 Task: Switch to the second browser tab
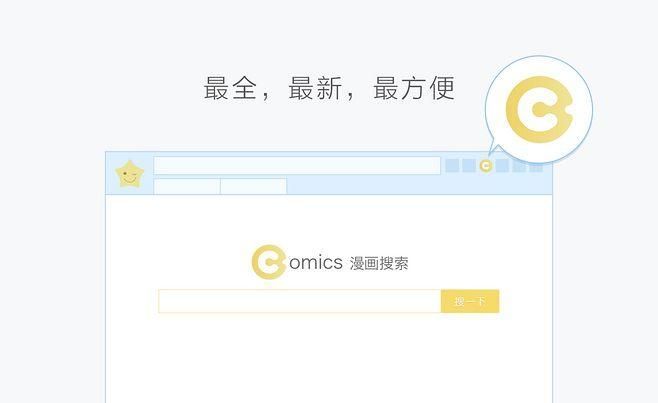coord(253,186)
